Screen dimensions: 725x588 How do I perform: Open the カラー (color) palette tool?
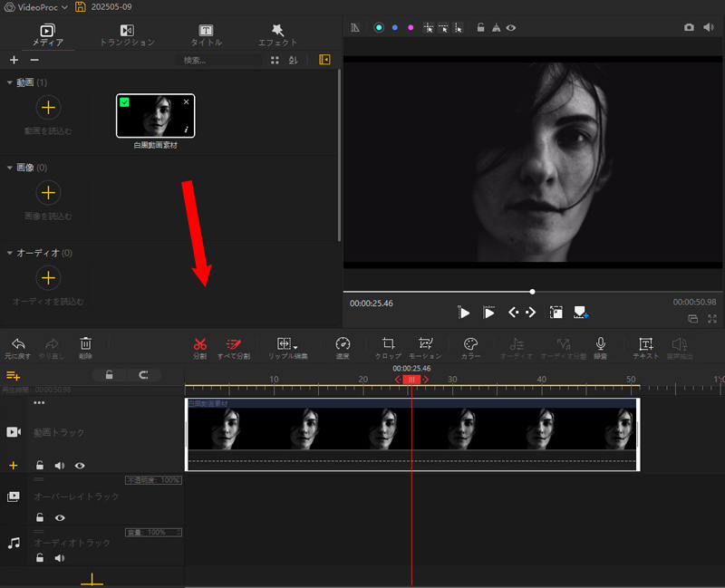click(470, 345)
